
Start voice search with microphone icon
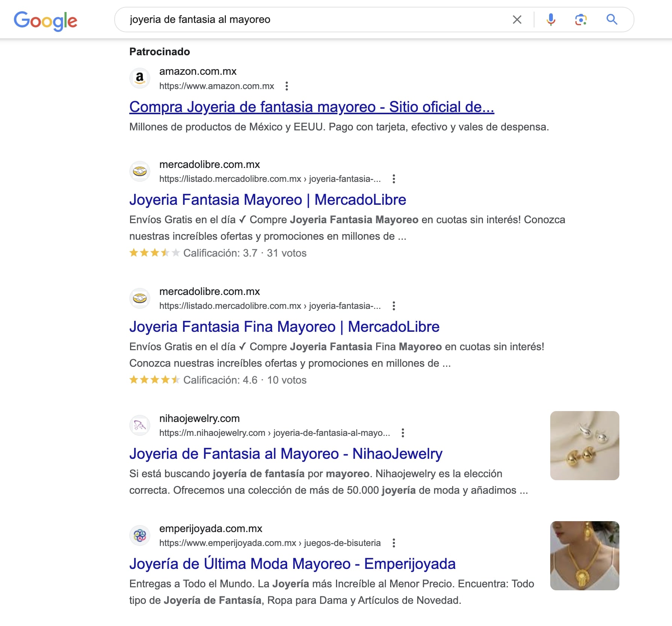coord(551,20)
